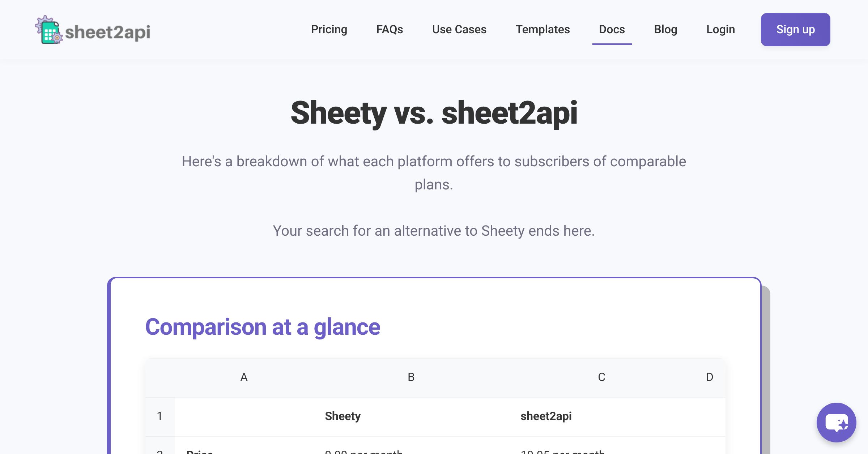Click the Sheety vs. sheet2api title

[x=434, y=113]
